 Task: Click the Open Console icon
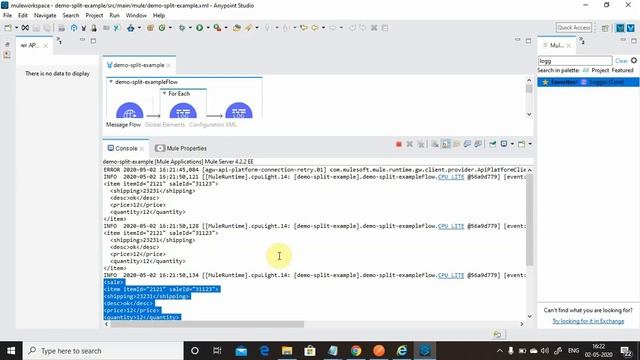click(x=522, y=144)
